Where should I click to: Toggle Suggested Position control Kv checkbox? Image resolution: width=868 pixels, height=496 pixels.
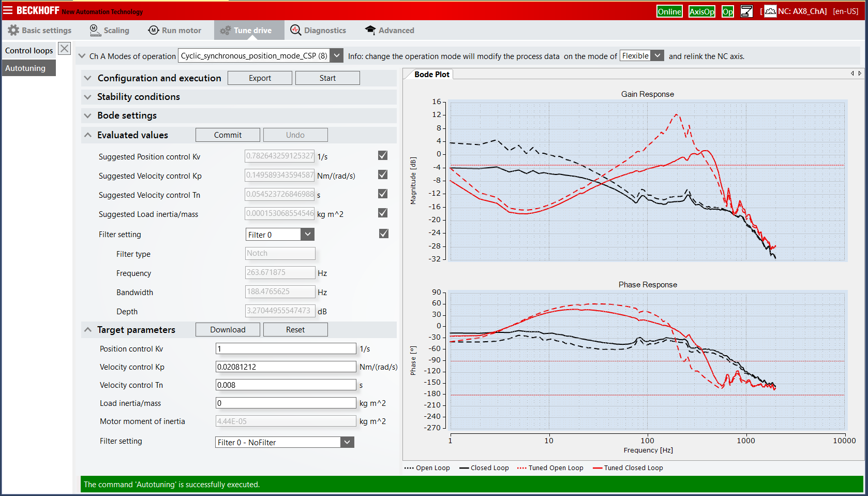[383, 155]
